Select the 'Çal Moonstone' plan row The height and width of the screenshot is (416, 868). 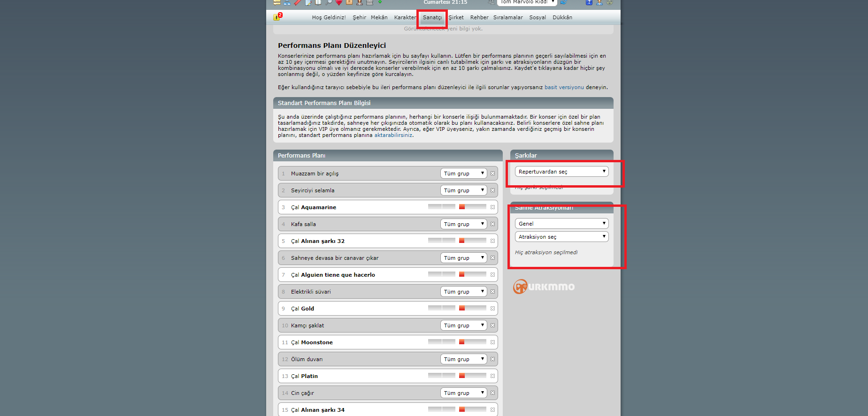coord(357,342)
